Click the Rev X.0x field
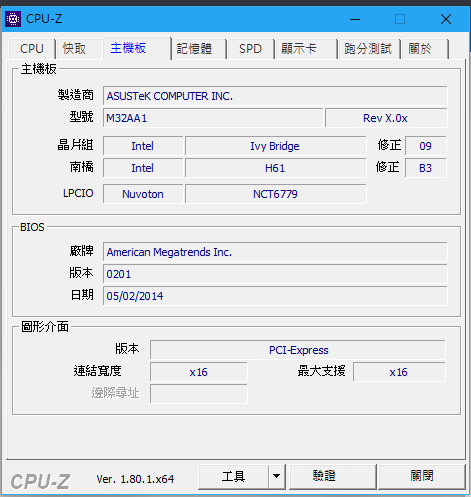This screenshot has width=471, height=497. 386,118
